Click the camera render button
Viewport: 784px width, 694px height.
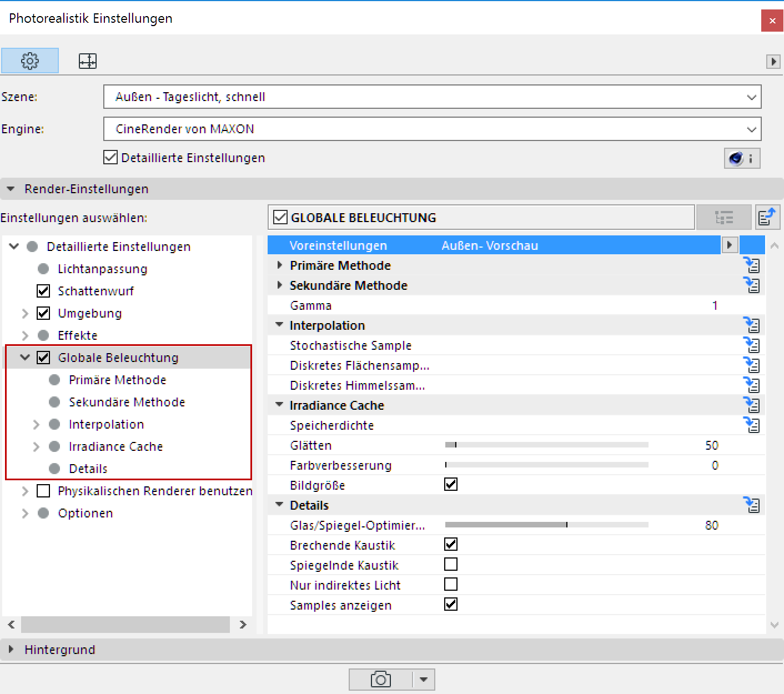381,679
